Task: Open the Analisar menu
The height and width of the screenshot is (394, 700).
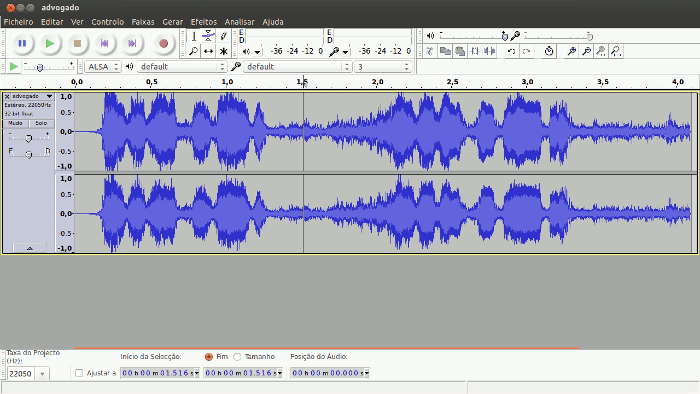Action: coord(239,22)
